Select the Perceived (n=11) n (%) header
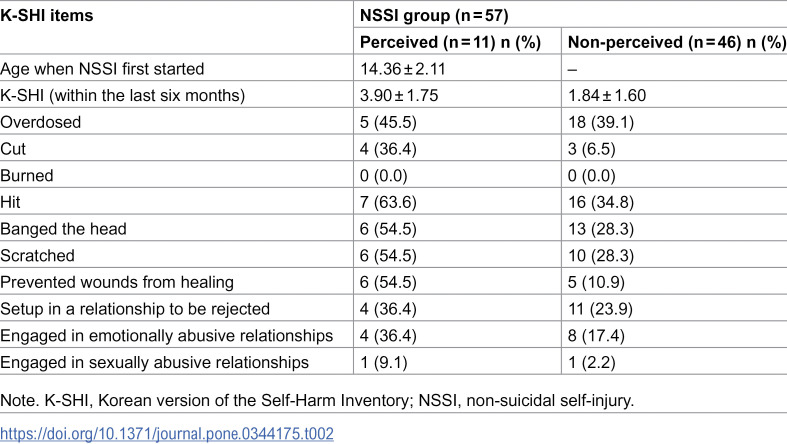Screen dimensions: 787x444 450,42
